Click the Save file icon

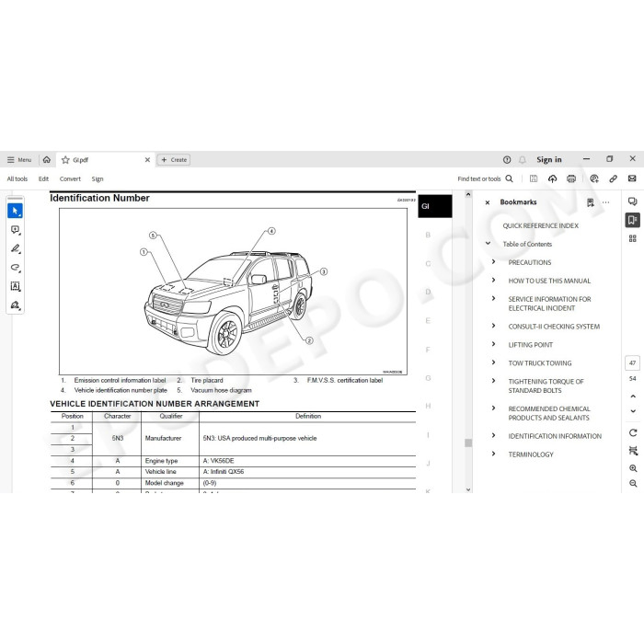click(533, 178)
